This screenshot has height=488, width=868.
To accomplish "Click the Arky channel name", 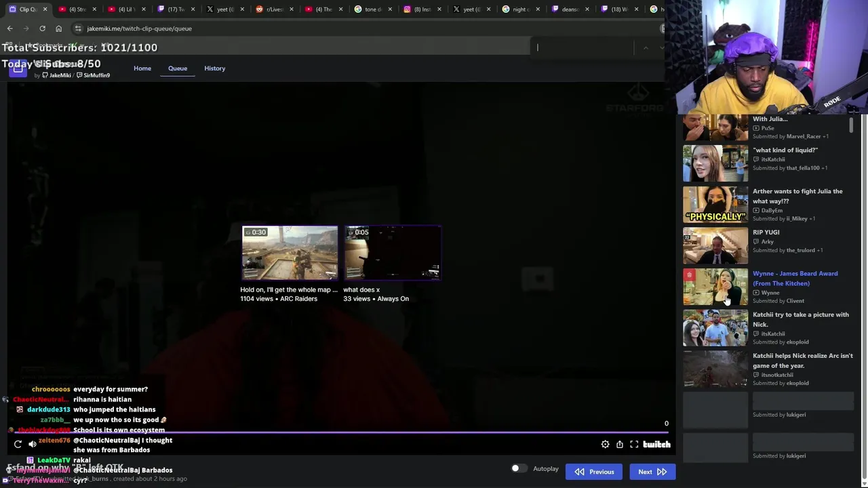I will (x=767, y=242).
